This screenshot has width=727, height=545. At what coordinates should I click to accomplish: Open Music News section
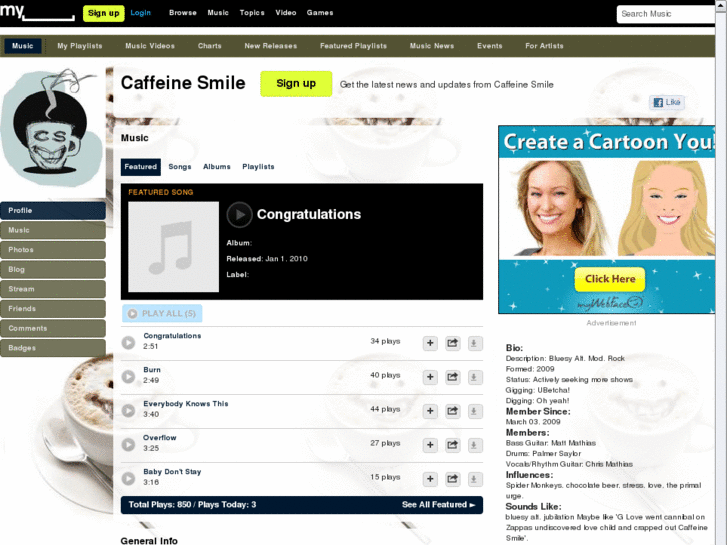tap(432, 46)
